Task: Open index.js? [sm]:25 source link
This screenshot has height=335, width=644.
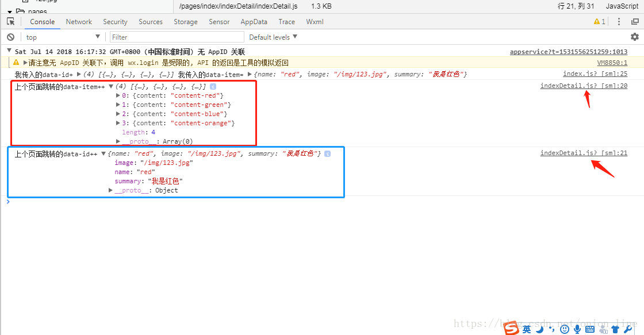Action: [595, 74]
